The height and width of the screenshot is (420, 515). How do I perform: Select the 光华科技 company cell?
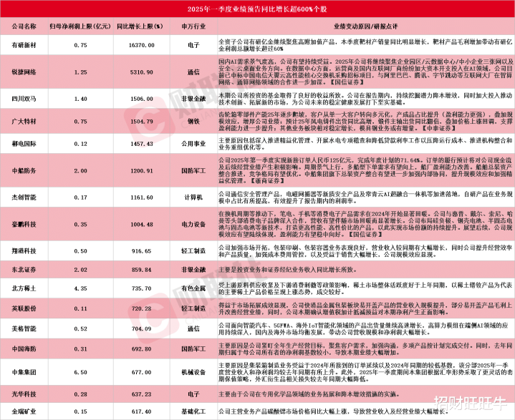[24, 394]
